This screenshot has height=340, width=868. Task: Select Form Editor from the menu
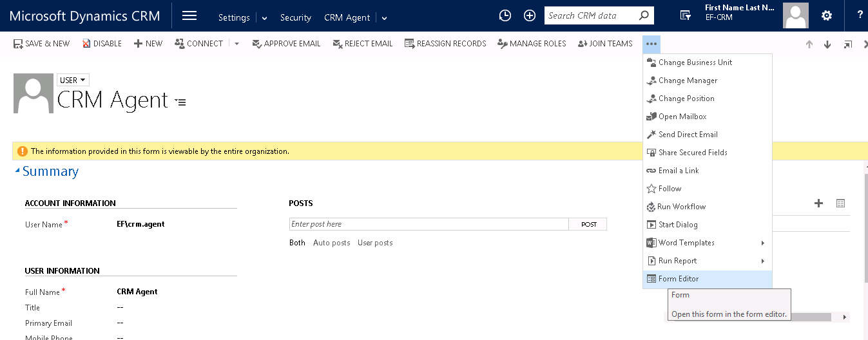click(678, 279)
